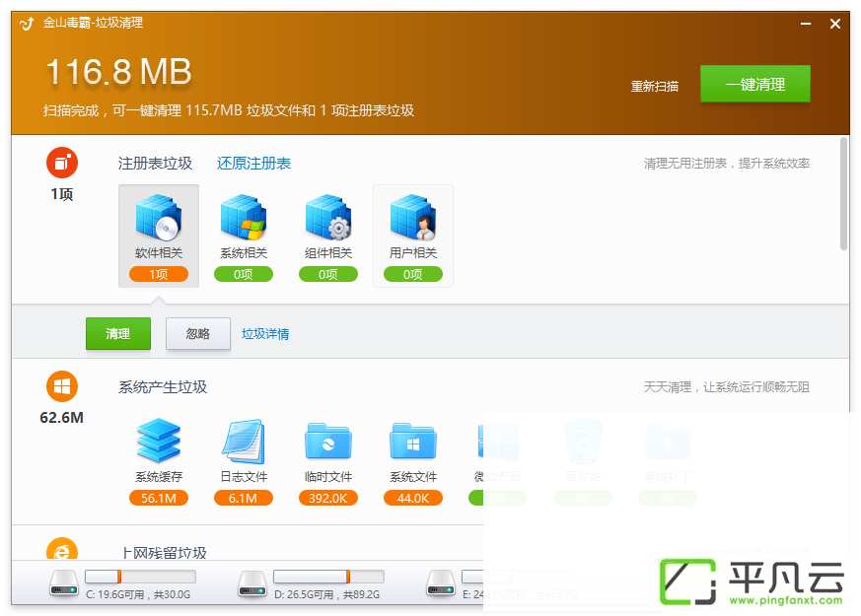861x616 pixels.
Task: Select the 系统缓存 layered icon
Action: click(159, 441)
